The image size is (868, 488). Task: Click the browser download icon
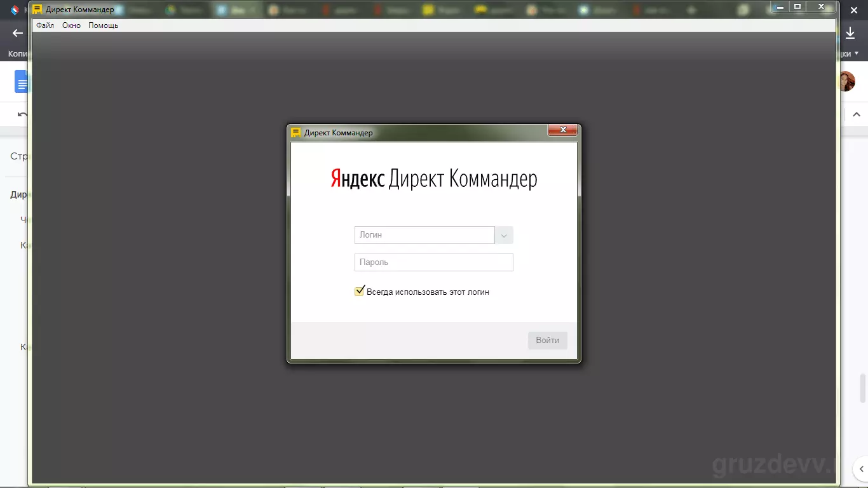click(850, 34)
